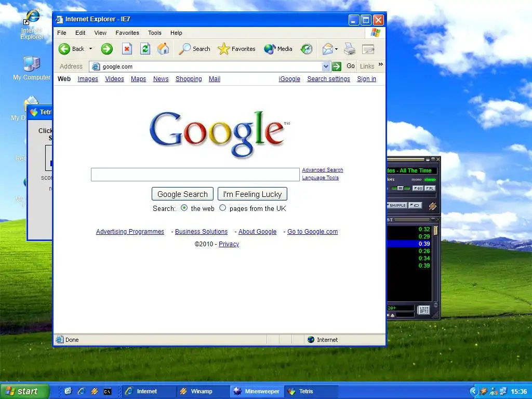Switch to Tetris taskbar button
Viewport: 532px width, 399px height.
coord(312,391)
